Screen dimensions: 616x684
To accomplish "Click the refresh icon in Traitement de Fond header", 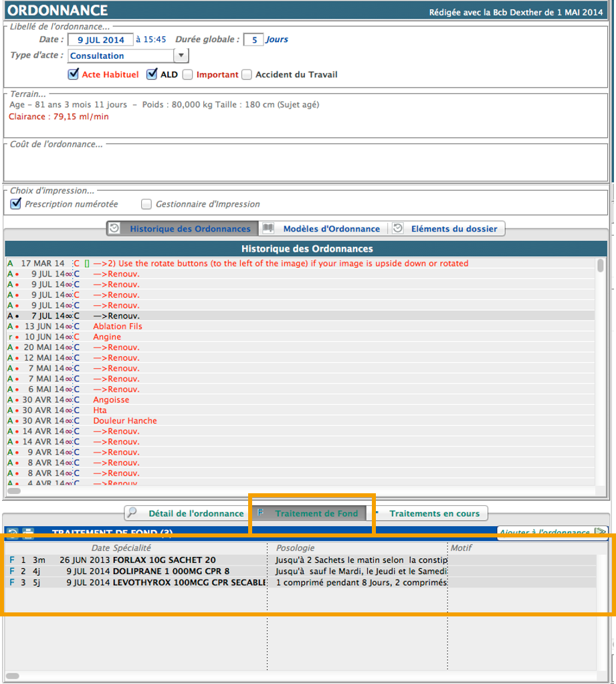I will tap(12, 533).
